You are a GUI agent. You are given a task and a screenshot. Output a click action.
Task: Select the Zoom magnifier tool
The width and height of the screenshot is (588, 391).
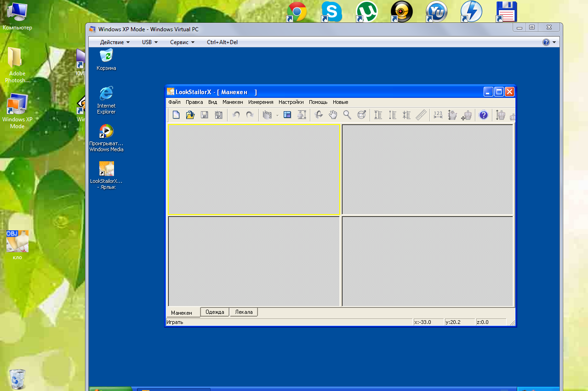pos(347,115)
